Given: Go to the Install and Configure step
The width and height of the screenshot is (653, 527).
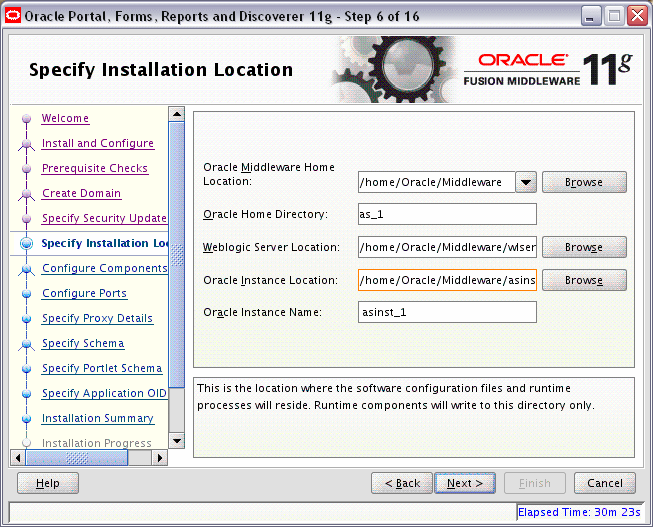Looking at the screenshot, I should click(98, 143).
